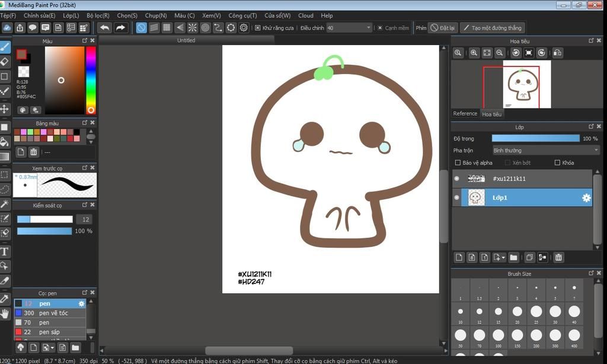The image size is (607, 364).
Task: Expand the add-layer dropdown arrow
Action: [x=503, y=257]
